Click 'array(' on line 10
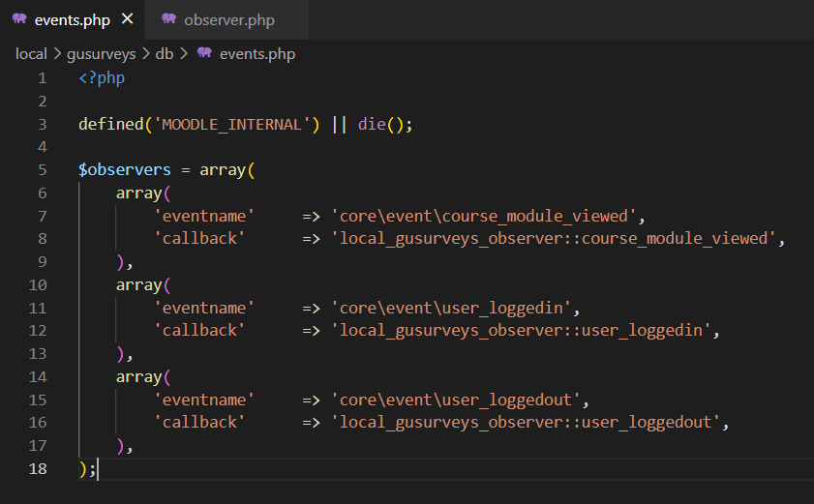814x504 pixels. (143, 285)
